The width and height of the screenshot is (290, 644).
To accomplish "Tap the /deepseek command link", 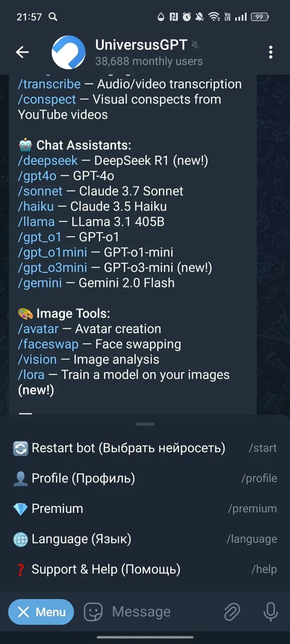I will pyautogui.click(x=48, y=161).
